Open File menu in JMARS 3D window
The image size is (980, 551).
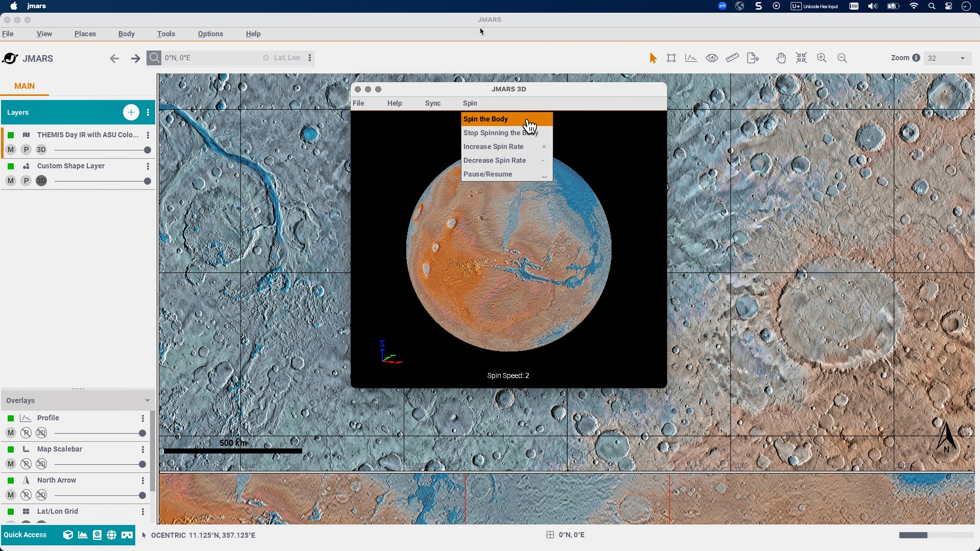(359, 103)
